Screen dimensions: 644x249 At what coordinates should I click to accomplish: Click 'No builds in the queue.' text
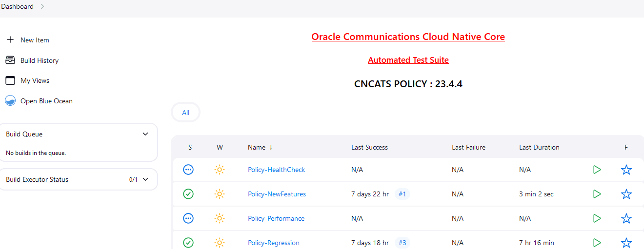pyautogui.click(x=36, y=153)
